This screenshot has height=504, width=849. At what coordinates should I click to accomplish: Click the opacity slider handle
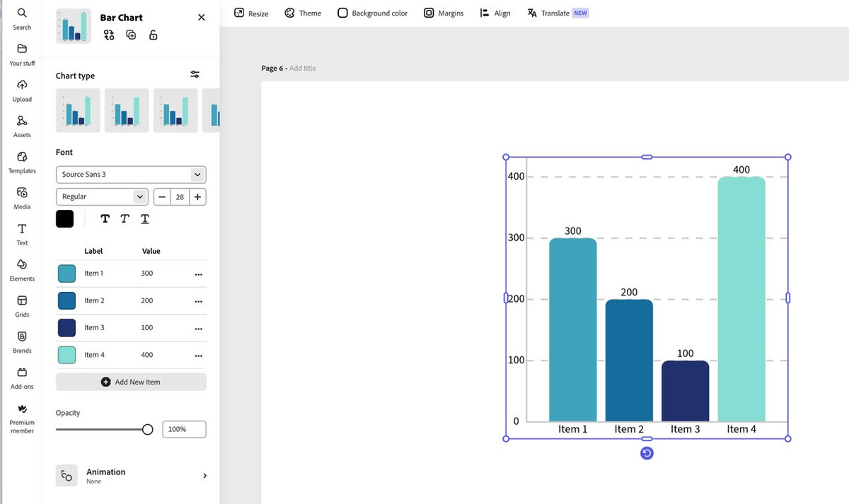pos(147,429)
